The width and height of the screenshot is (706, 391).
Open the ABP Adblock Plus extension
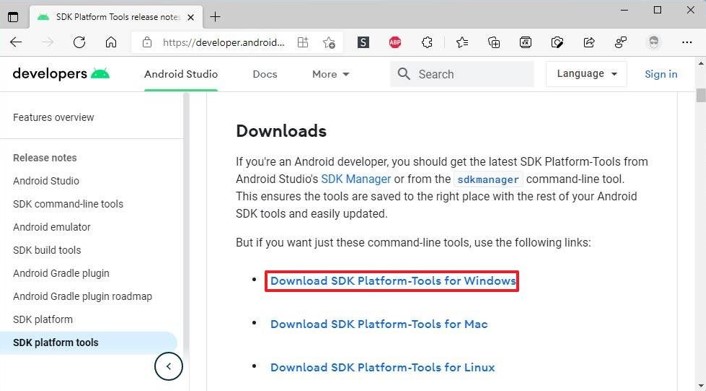click(395, 42)
